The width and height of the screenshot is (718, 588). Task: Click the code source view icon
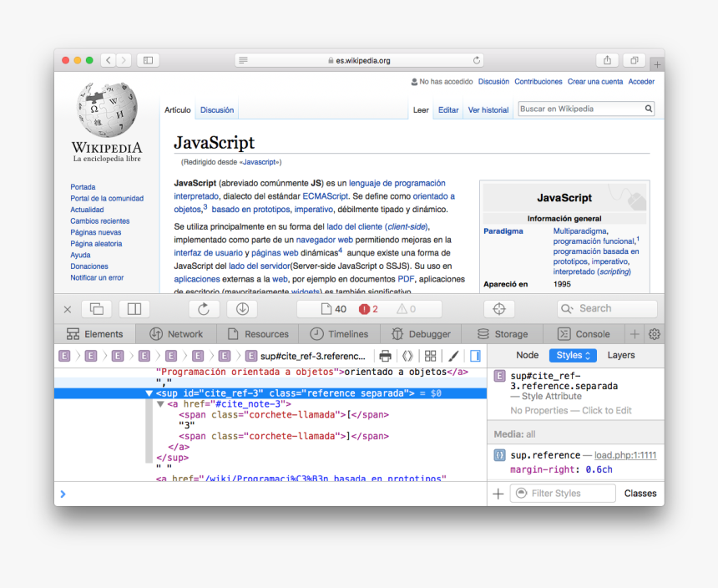point(407,355)
